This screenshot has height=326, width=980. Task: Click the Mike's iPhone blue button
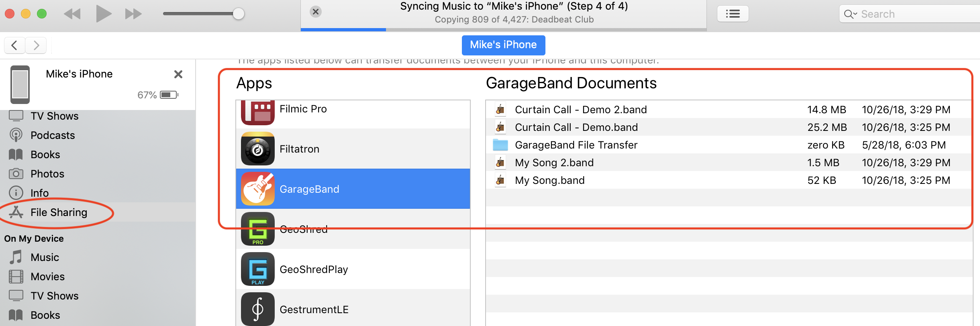click(x=503, y=45)
